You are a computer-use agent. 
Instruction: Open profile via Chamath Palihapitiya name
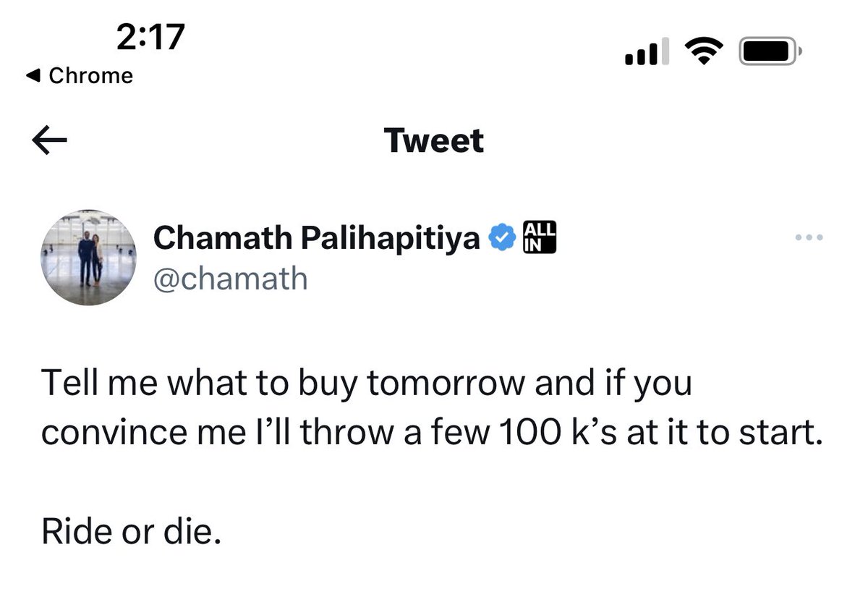pyautogui.click(x=316, y=237)
